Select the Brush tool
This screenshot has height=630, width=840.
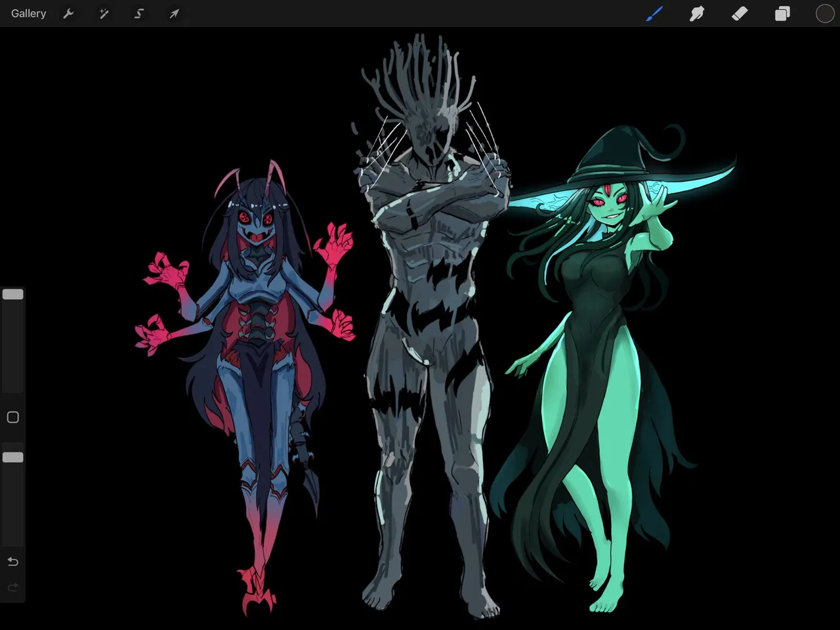(x=654, y=13)
